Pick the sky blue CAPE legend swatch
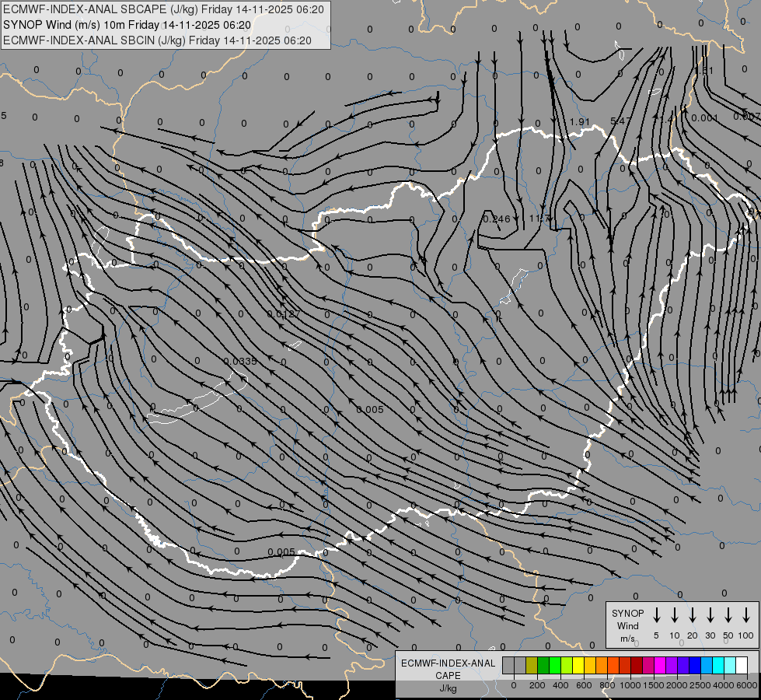Screen dimensions: 761x700 pyautogui.click(x=707, y=666)
